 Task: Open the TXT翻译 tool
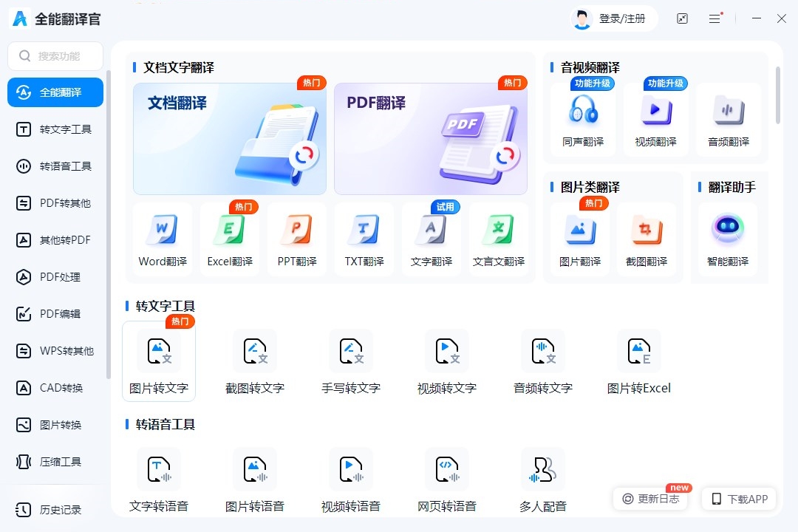[x=364, y=239]
